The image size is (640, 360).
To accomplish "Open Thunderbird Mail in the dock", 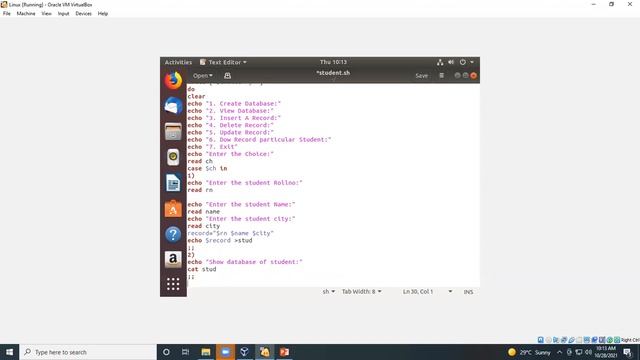I will (173, 106).
